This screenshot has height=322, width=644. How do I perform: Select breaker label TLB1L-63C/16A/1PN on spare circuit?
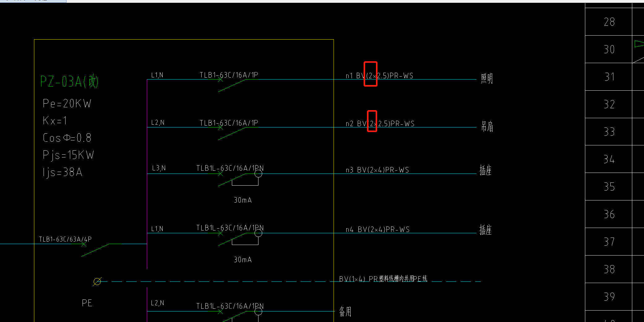[230, 306]
